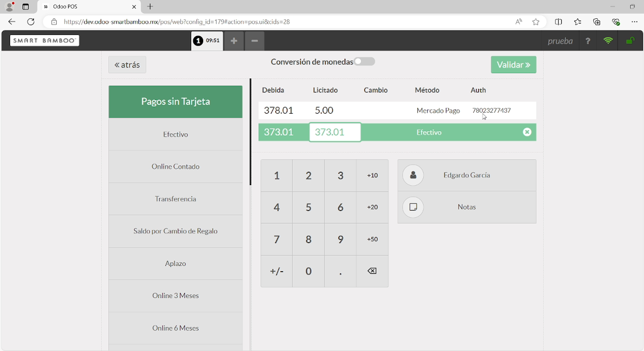Choose Online Contado payment method
Viewport: 644px width, 351px height.
click(175, 167)
